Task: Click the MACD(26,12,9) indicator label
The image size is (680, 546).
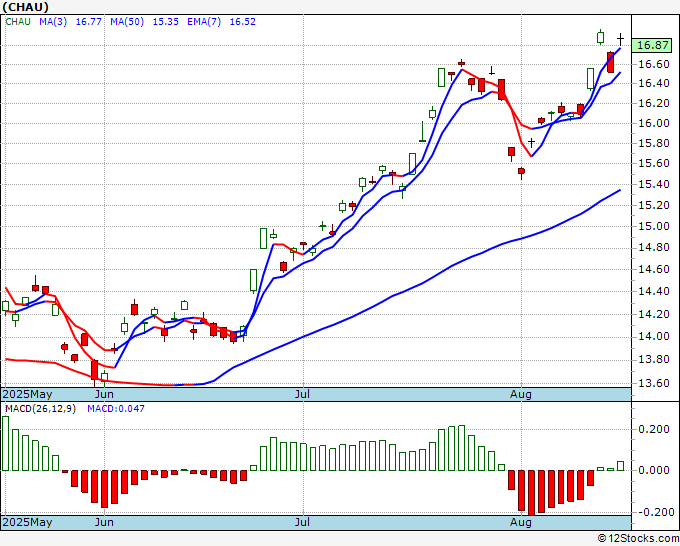Action: pyautogui.click(x=40, y=409)
